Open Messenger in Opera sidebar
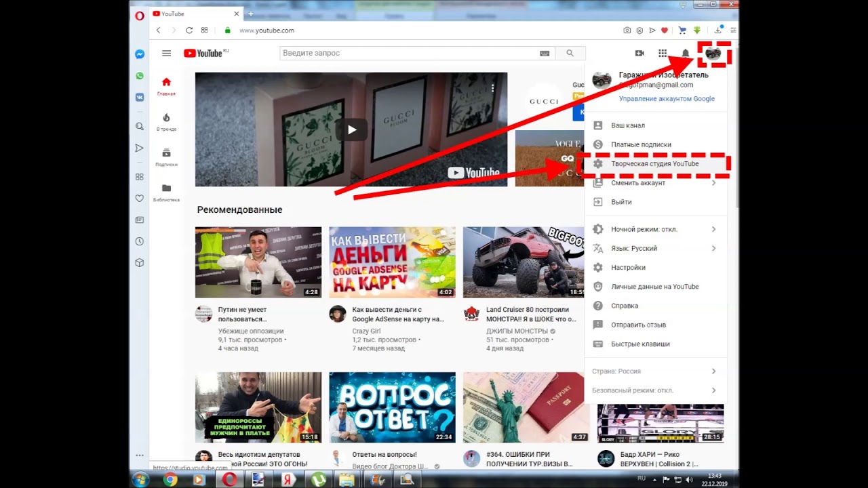 [140, 54]
